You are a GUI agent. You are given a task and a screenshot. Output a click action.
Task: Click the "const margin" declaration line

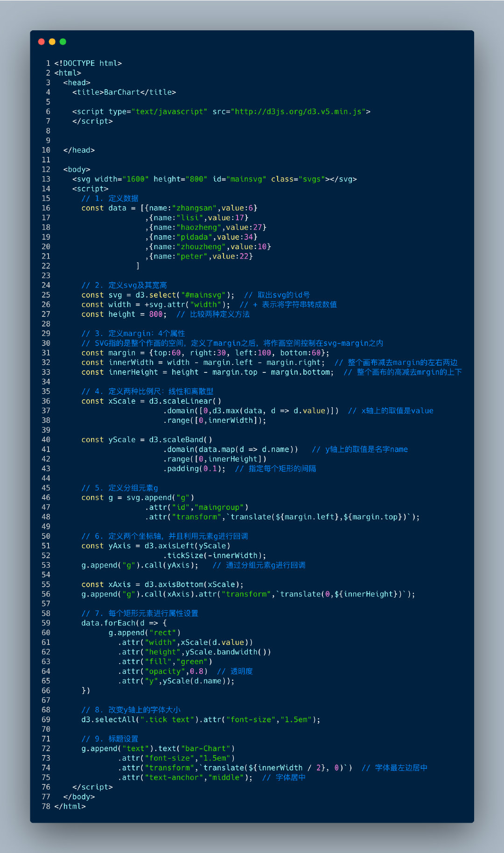click(x=205, y=353)
